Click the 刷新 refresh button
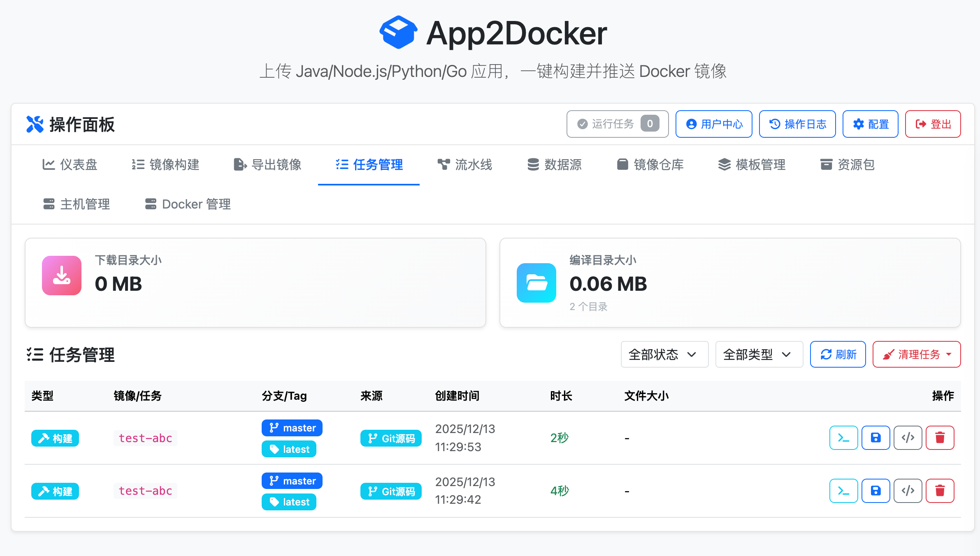 coord(838,354)
